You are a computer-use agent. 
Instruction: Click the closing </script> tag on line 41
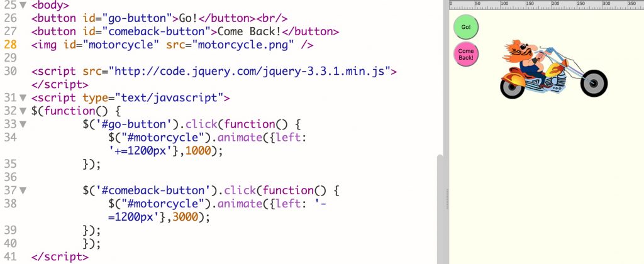60,258
